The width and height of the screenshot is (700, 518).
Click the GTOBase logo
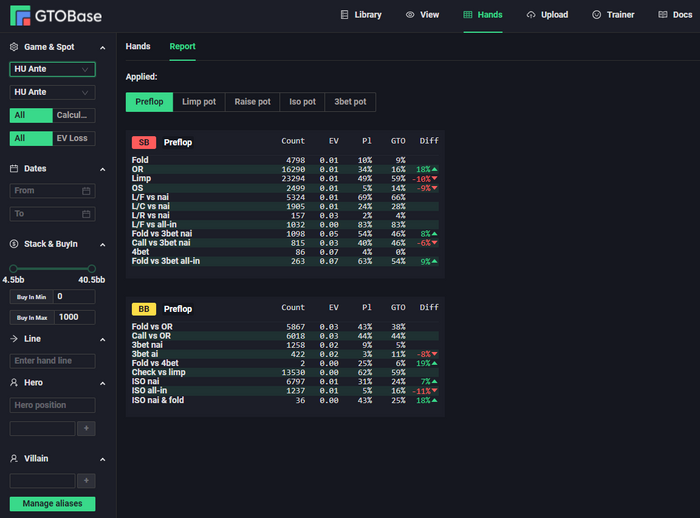56,16
